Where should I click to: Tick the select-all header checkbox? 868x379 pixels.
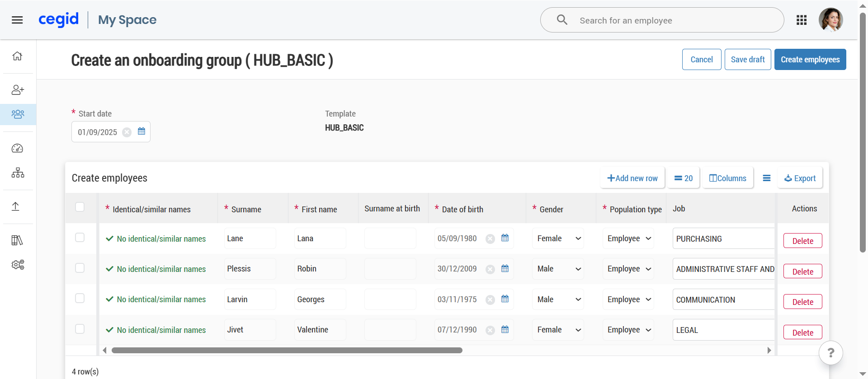click(80, 207)
